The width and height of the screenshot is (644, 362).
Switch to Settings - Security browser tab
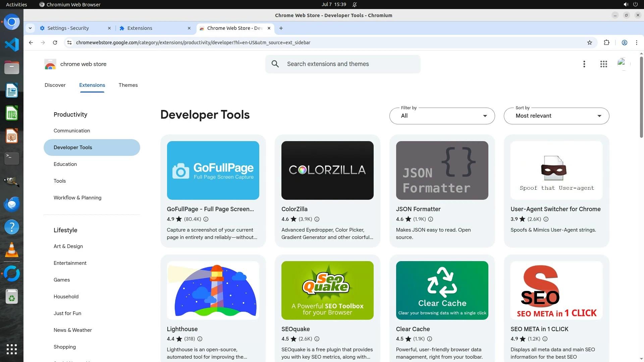pos(68,28)
